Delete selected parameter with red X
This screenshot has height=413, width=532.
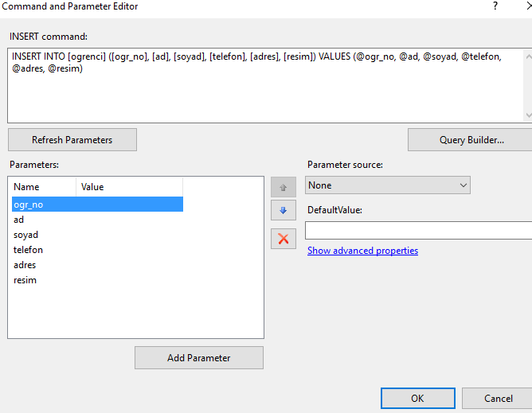[x=284, y=239]
